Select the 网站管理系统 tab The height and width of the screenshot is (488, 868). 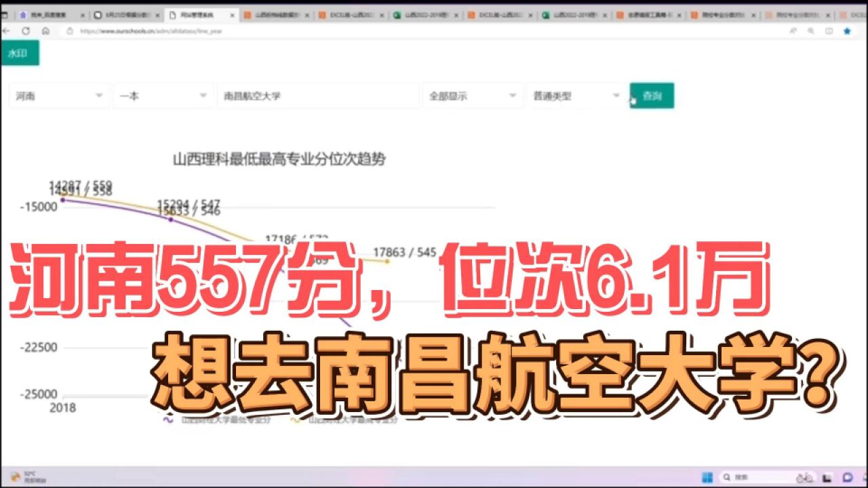200,14
